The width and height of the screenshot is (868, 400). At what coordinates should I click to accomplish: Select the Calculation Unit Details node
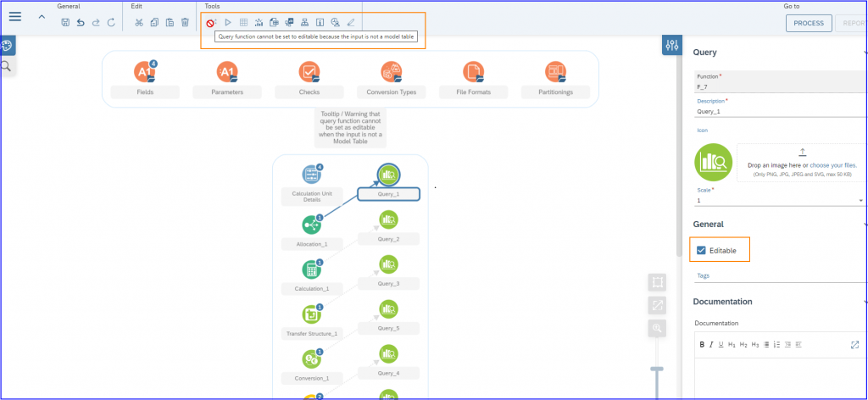point(311,175)
